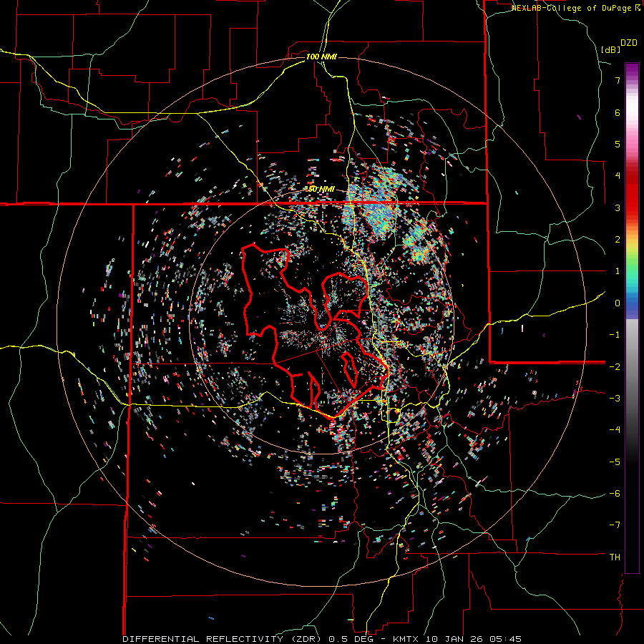Screen dimensions: 644x644
Task: Click the 100 NMI range ring label
Action: click(x=321, y=57)
